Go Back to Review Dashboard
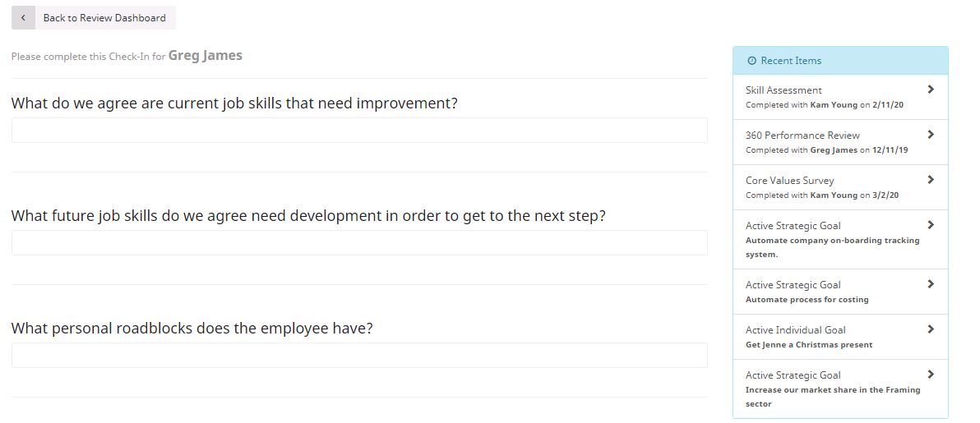The image size is (980, 423). [x=94, y=17]
